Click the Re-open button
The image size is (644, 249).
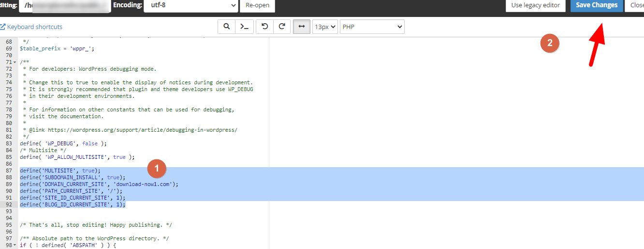coord(257,5)
